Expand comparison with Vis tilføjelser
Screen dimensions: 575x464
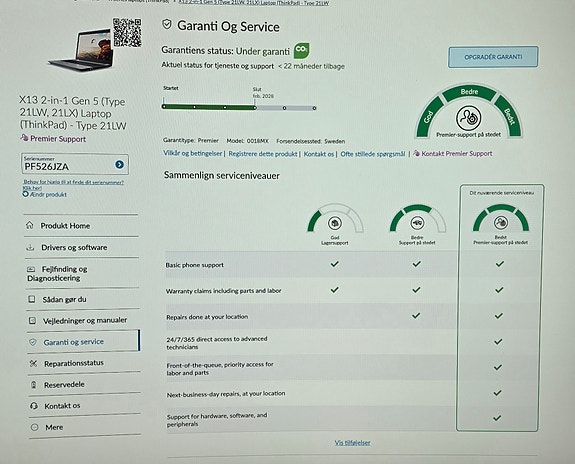(x=352, y=443)
